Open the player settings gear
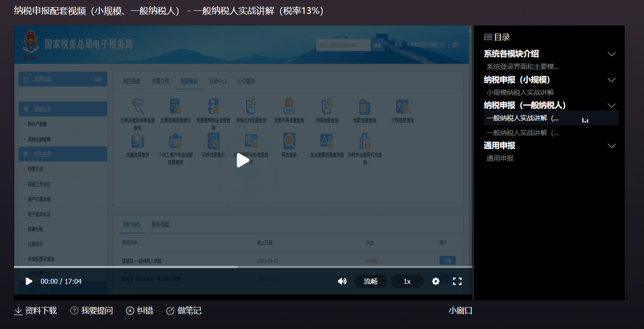The image size is (644, 329). (x=436, y=281)
